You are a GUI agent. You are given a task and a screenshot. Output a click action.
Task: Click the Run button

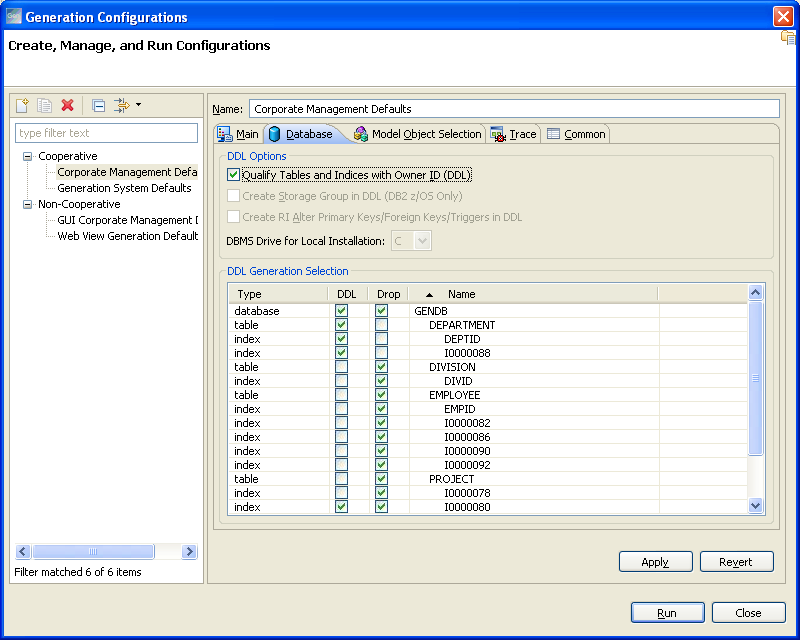[x=667, y=612]
